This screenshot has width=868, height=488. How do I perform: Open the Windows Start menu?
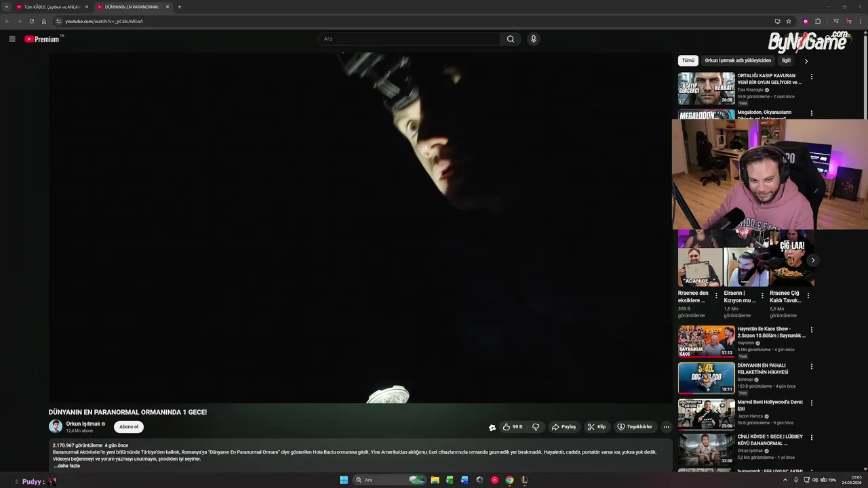[344, 480]
